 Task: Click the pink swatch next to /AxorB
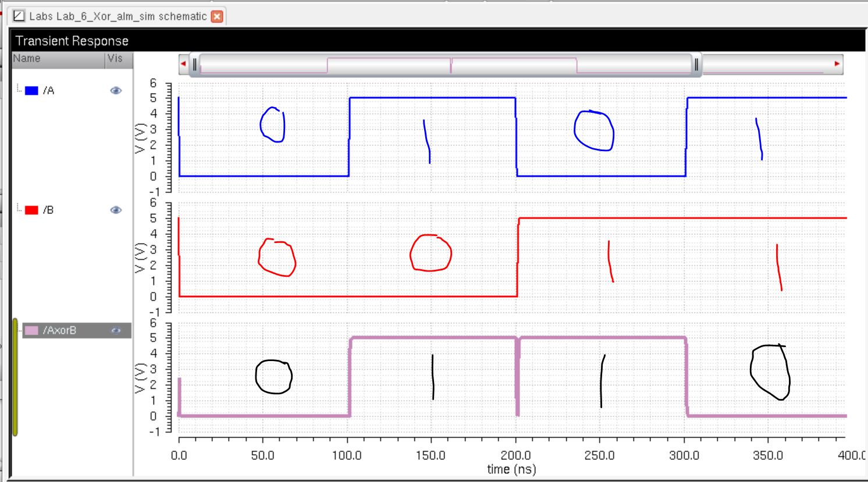click(x=31, y=330)
